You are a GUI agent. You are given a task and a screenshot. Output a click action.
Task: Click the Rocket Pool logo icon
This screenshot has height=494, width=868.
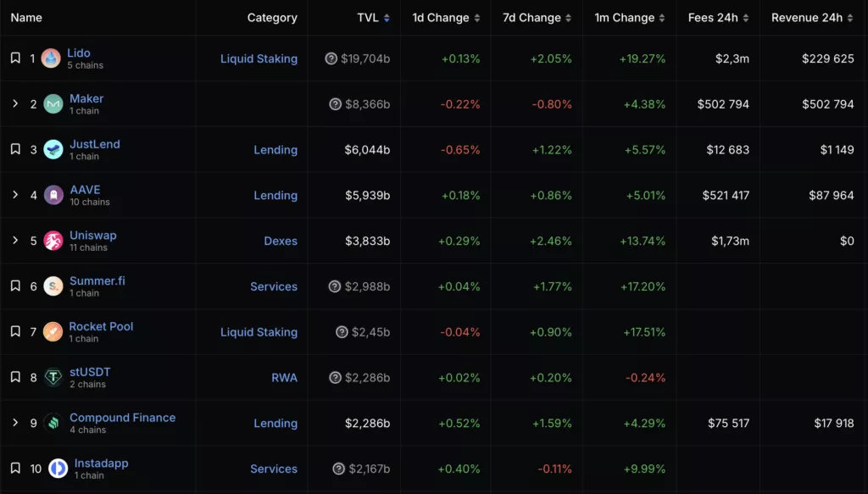pyautogui.click(x=53, y=331)
